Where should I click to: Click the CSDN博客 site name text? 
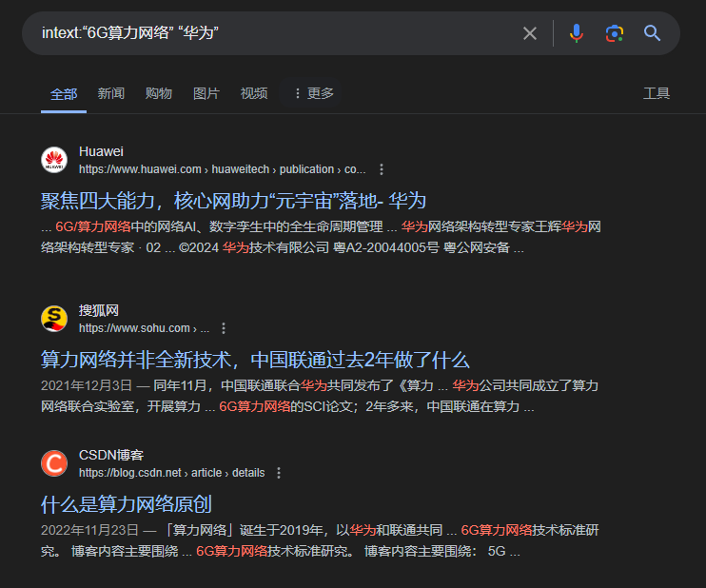[111, 455]
